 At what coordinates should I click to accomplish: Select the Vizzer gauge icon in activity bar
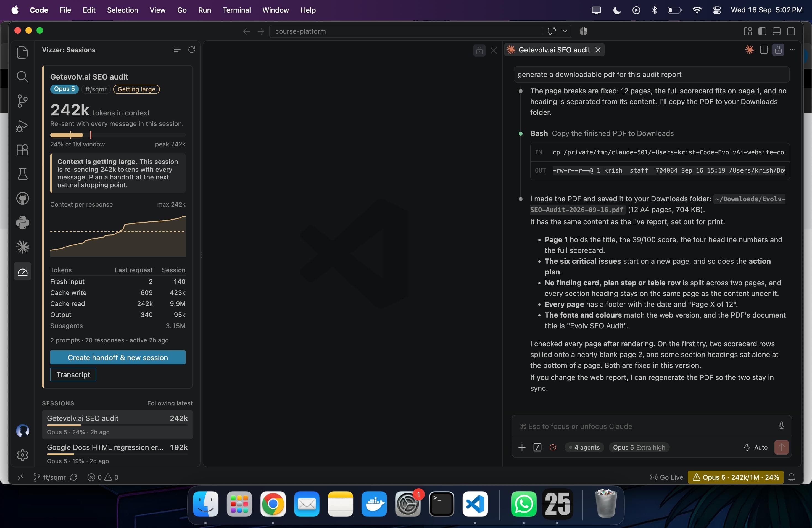click(x=23, y=271)
